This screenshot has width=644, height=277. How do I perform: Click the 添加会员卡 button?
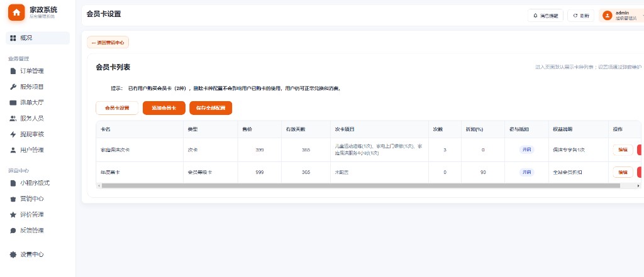[x=164, y=108]
